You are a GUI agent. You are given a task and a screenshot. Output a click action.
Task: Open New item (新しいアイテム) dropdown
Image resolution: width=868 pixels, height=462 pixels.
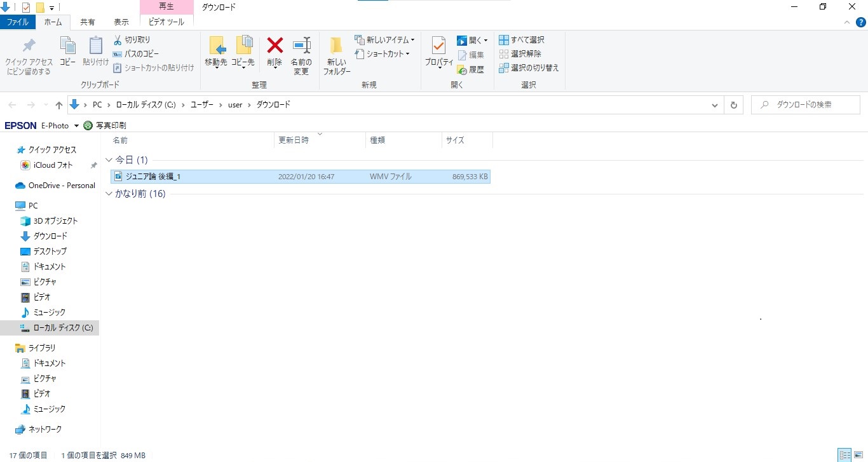click(x=384, y=39)
